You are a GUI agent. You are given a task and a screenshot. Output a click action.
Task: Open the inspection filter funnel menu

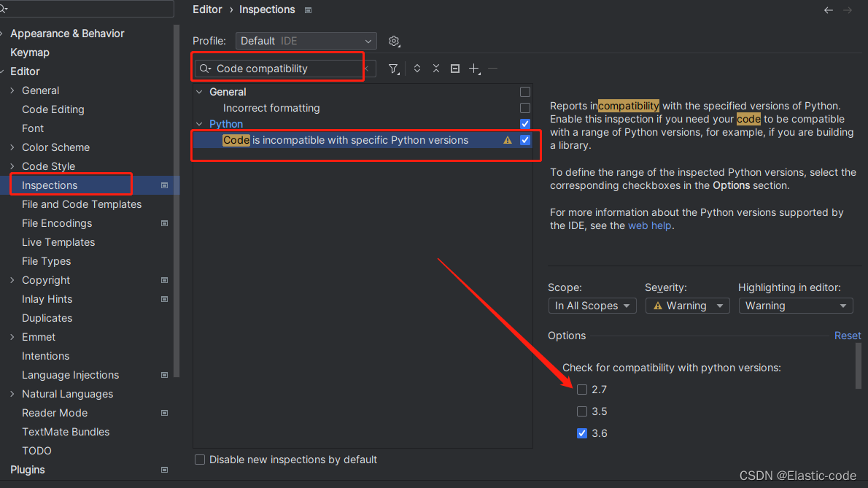click(393, 68)
